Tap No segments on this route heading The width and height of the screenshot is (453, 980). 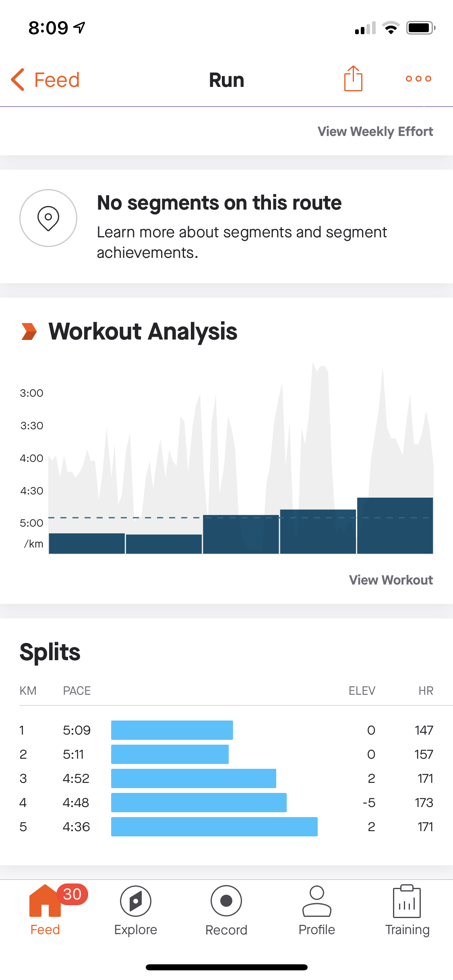click(219, 203)
